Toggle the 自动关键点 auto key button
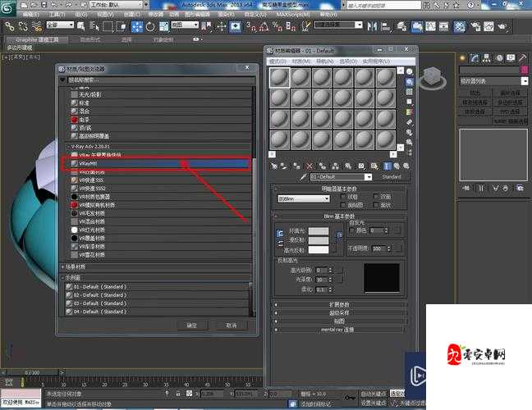The width and height of the screenshot is (532, 410). tap(374, 394)
